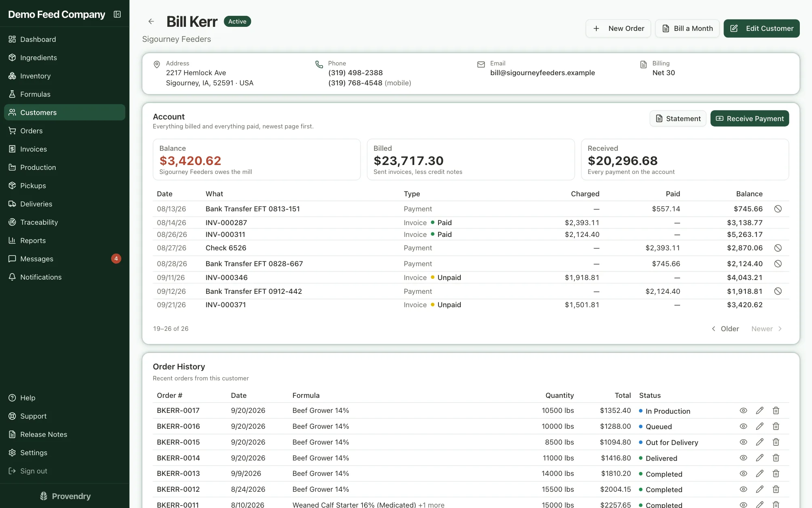
Task: Open invoice INV-000287 row
Action: [x=471, y=223]
